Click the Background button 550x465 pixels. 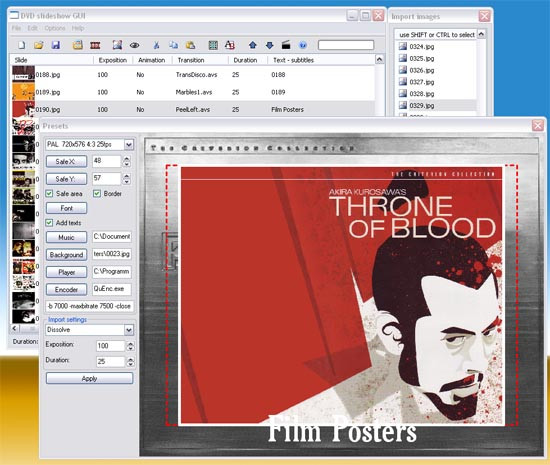(66, 255)
